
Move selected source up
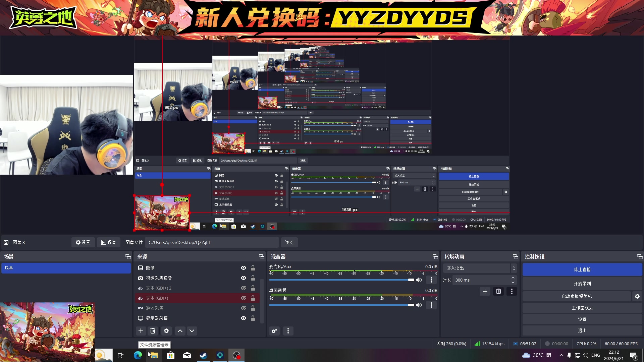click(x=180, y=331)
